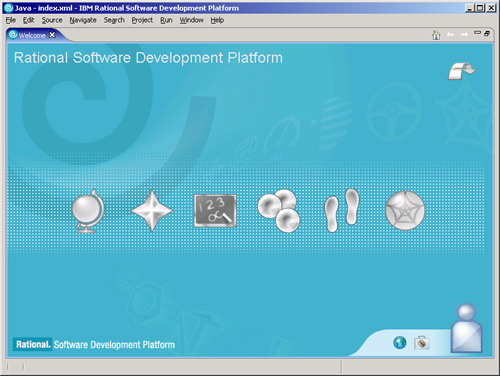The image size is (500, 376).
Task: Click the Workbench curved arrow icon
Action: [x=462, y=70]
